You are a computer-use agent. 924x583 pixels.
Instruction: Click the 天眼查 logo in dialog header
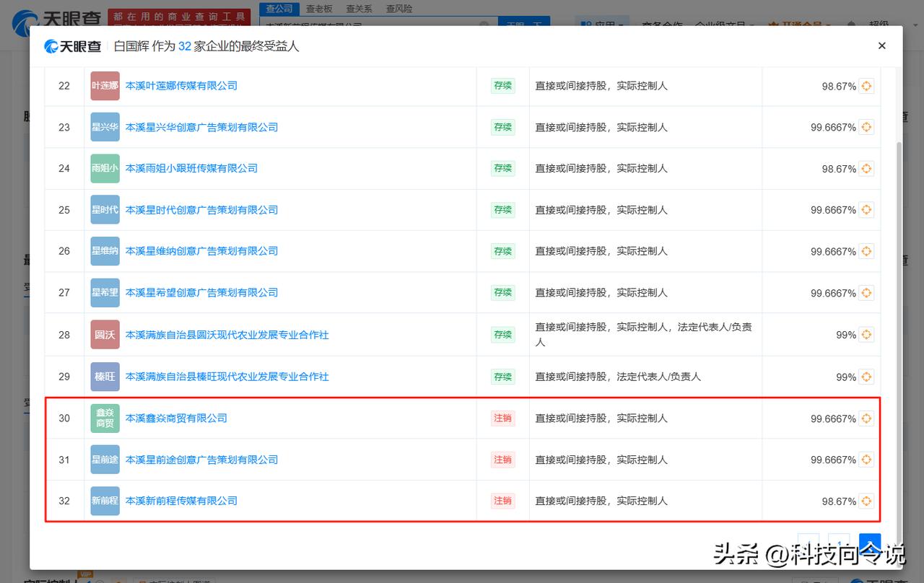click(72, 46)
